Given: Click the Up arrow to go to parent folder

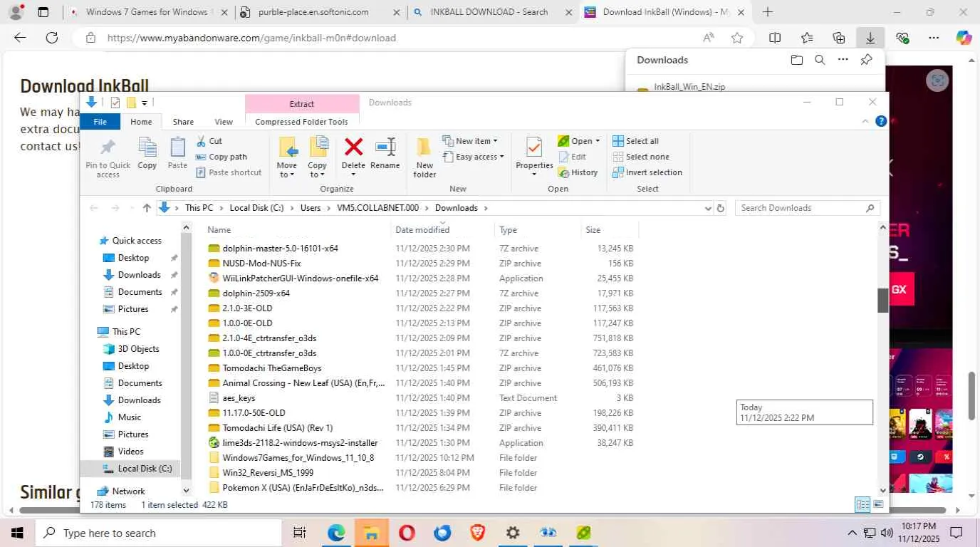Looking at the screenshot, I should coord(147,208).
